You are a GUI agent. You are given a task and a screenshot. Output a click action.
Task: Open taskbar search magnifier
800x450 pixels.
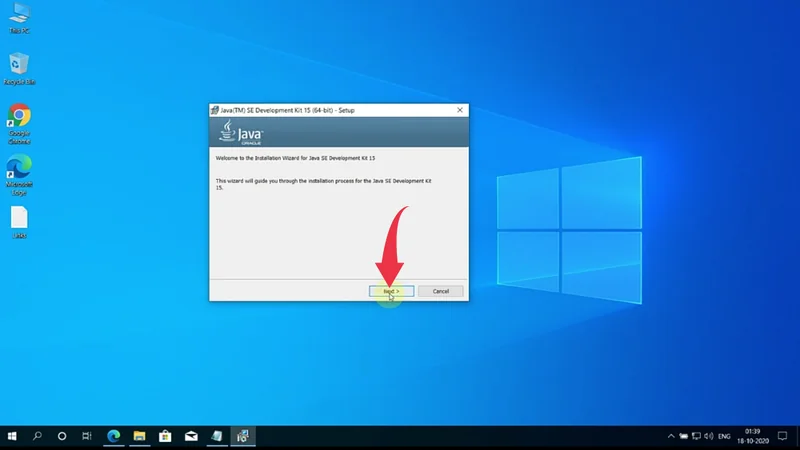click(38, 437)
